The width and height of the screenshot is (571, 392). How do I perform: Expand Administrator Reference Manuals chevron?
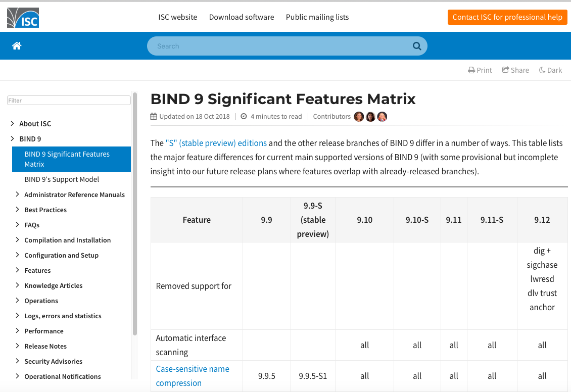(17, 194)
